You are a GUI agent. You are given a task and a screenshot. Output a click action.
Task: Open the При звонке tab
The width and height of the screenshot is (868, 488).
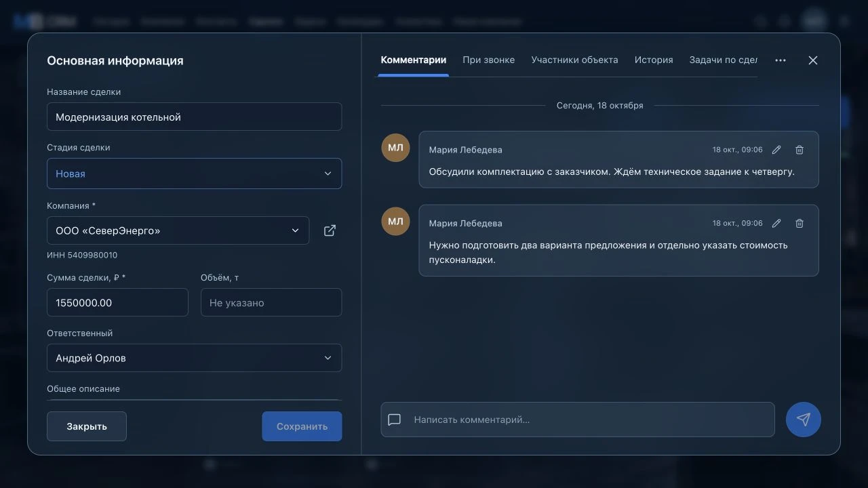click(489, 60)
